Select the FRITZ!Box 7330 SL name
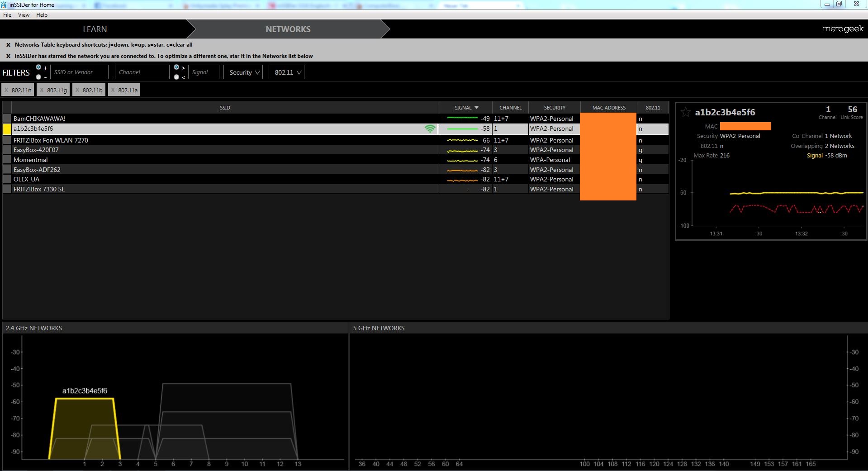868x471 pixels. pyautogui.click(x=39, y=189)
